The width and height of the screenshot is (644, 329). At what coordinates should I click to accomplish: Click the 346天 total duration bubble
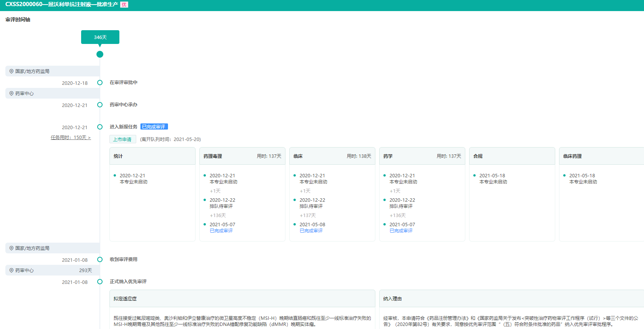[x=100, y=37]
